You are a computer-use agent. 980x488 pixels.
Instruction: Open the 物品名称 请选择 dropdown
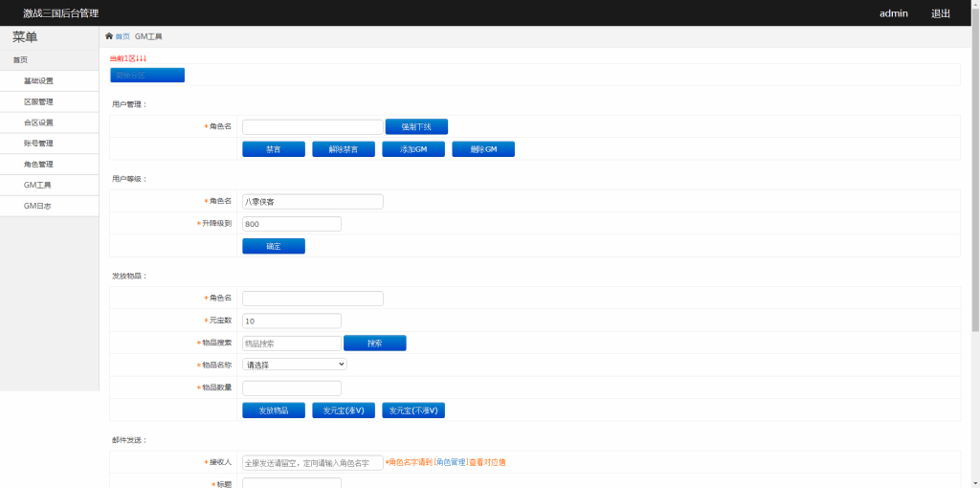coord(295,365)
